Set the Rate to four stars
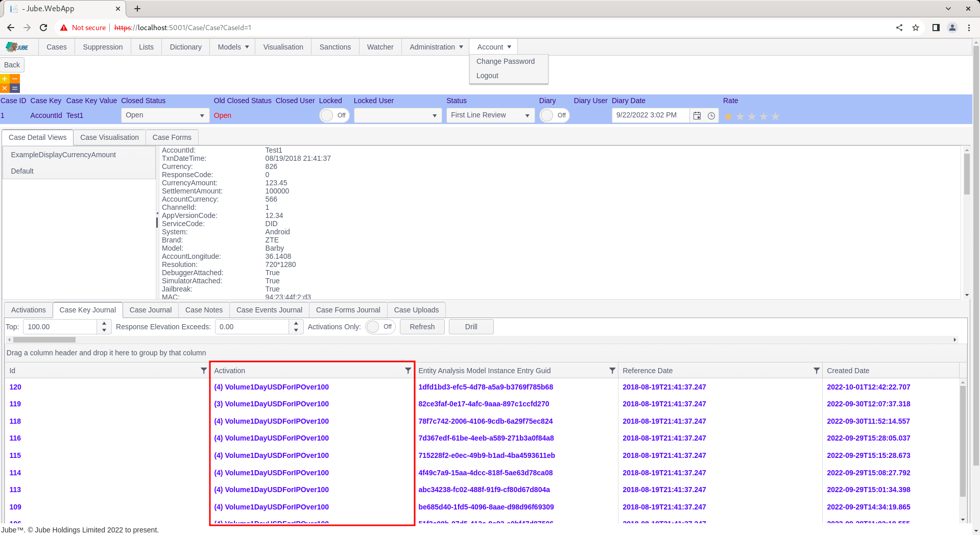The width and height of the screenshot is (980, 535). click(x=763, y=116)
